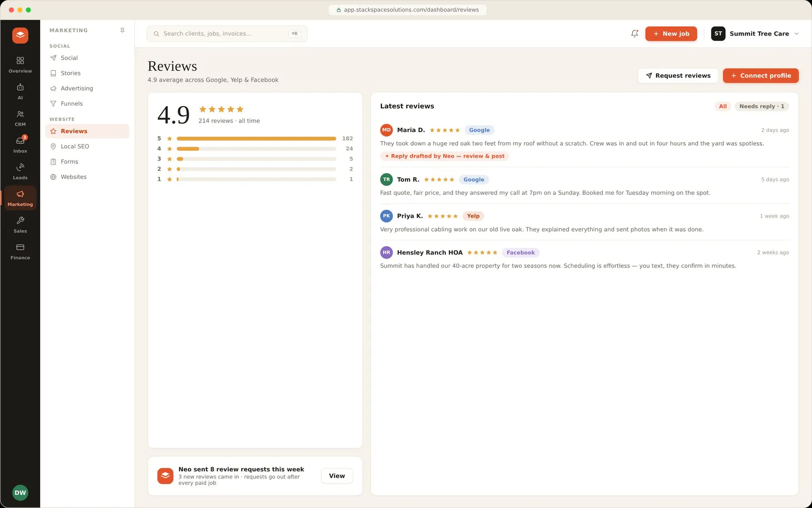Pin the Marketing sidebar panel
812x508 pixels.
(x=122, y=30)
